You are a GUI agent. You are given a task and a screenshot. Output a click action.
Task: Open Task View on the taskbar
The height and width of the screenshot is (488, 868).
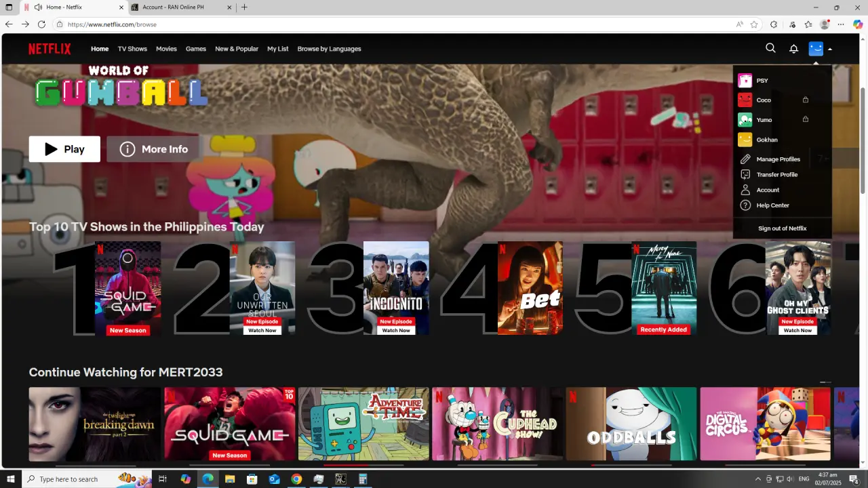pos(163,479)
